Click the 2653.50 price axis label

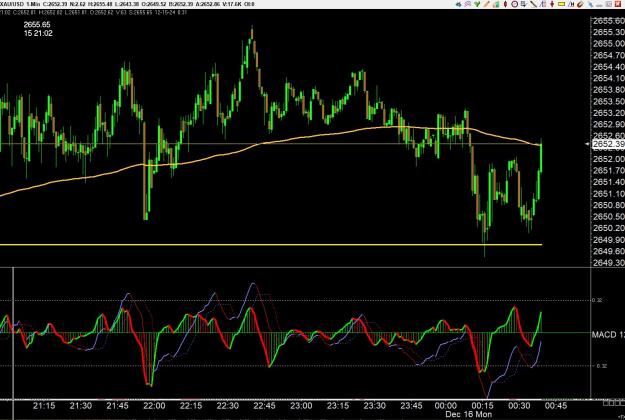click(x=609, y=101)
